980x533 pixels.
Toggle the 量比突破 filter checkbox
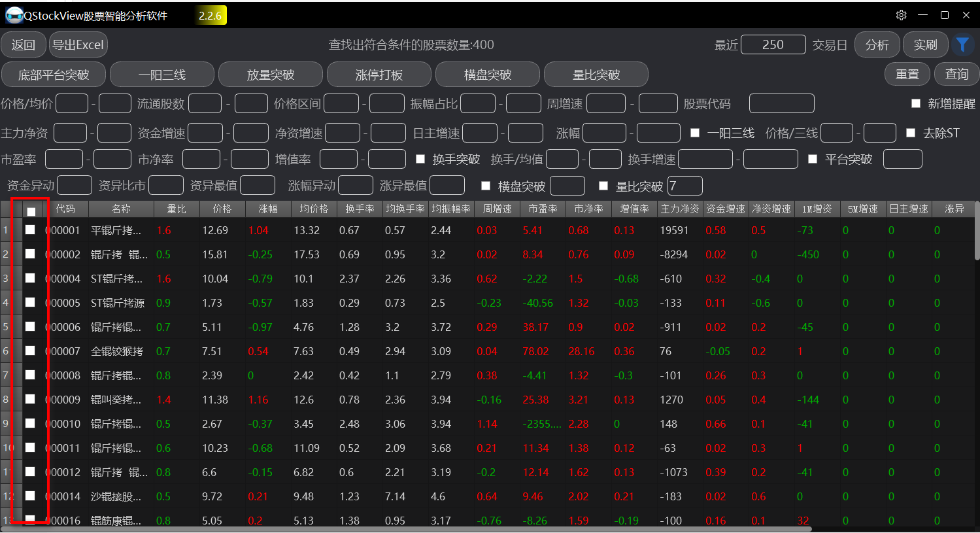[x=603, y=186]
